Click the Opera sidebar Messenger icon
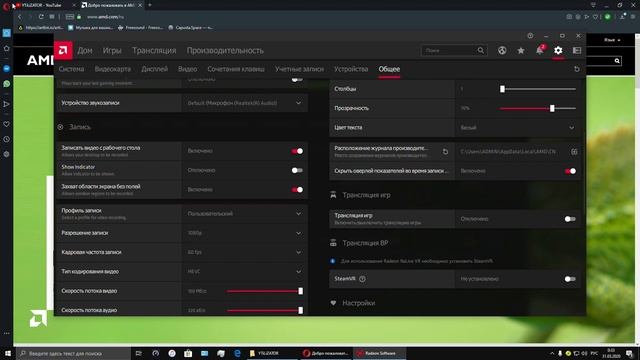 click(7, 68)
